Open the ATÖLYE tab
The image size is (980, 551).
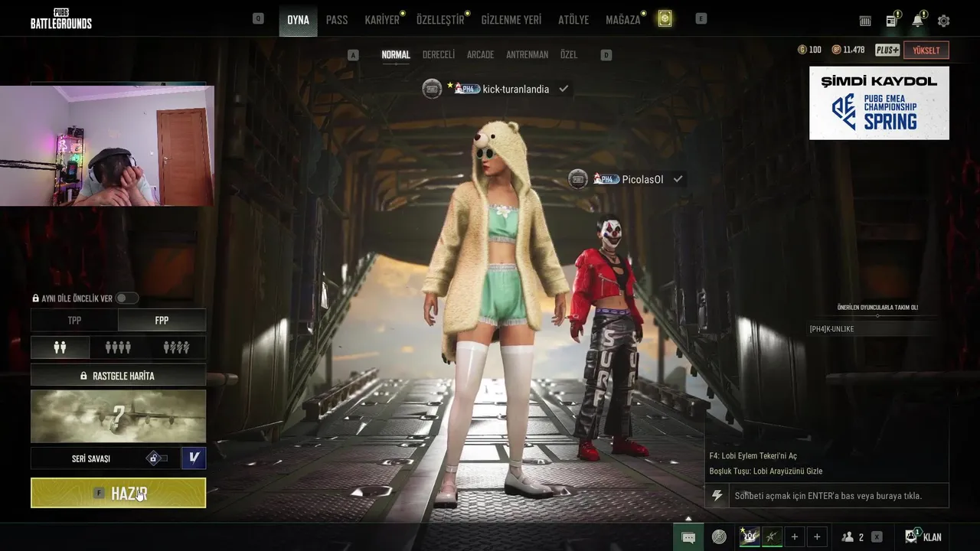click(573, 20)
